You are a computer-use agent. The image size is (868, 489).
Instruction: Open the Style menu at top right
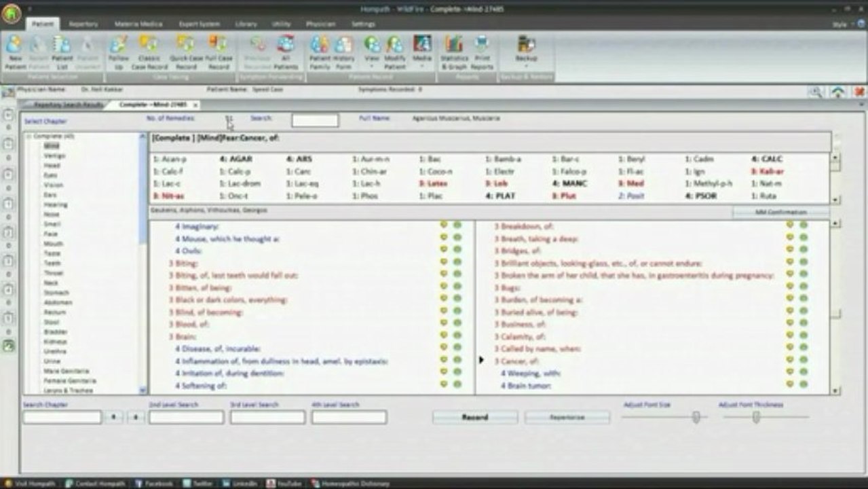click(842, 24)
